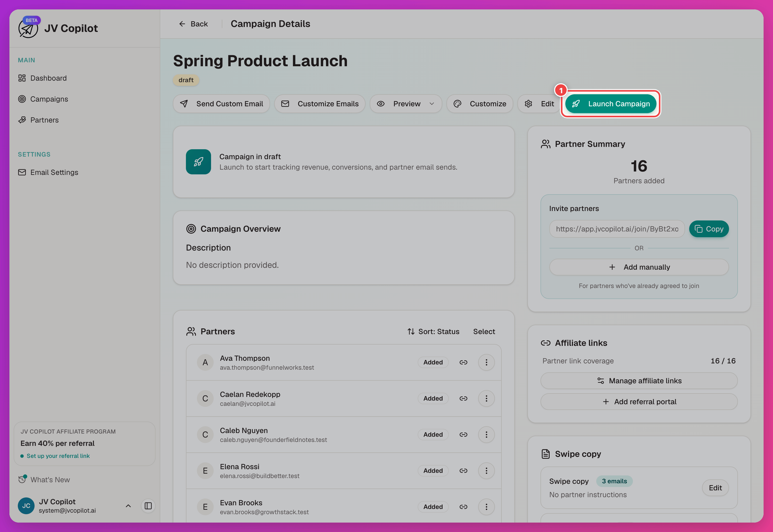
Task: Click the teal rocket tile in draft banner
Action: tap(198, 162)
